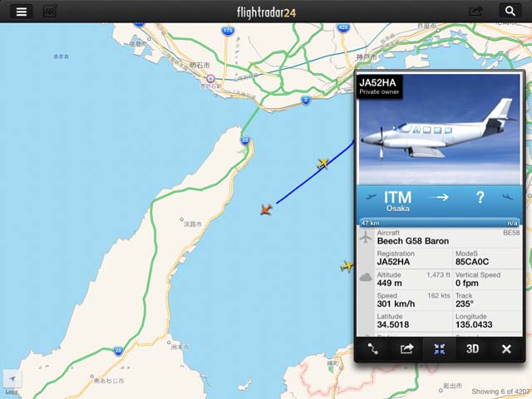The image size is (532, 399).
Task: Select yellow plane near the blue track
Action: pyautogui.click(x=323, y=164)
